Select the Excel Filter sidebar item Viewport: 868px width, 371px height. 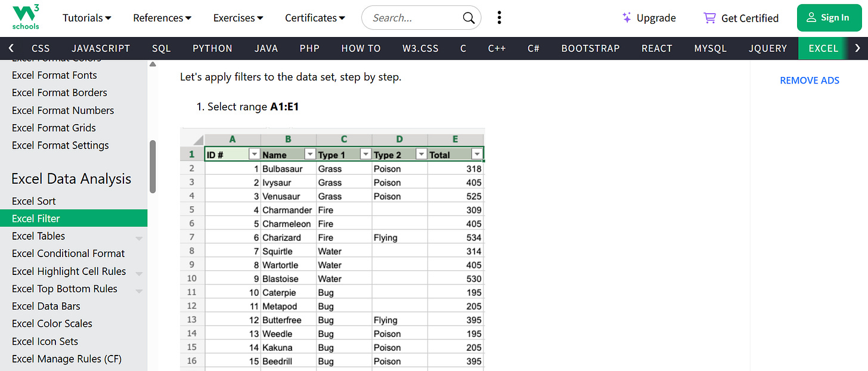pyautogui.click(x=73, y=218)
